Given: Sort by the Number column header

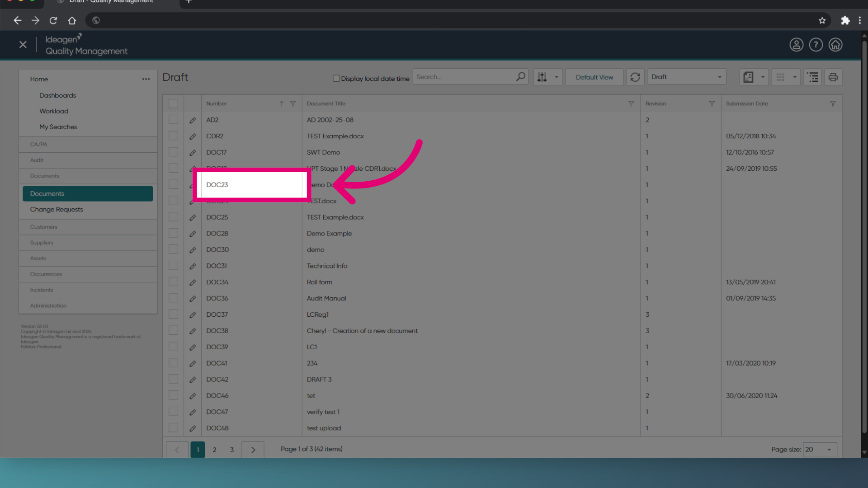Looking at the screenshot, I should [x=217, y=104].
